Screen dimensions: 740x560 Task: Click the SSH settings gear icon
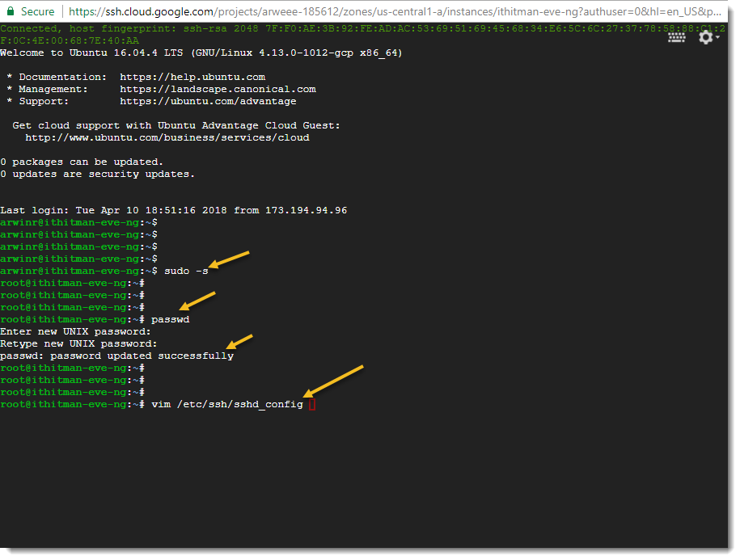click(706, 37)
